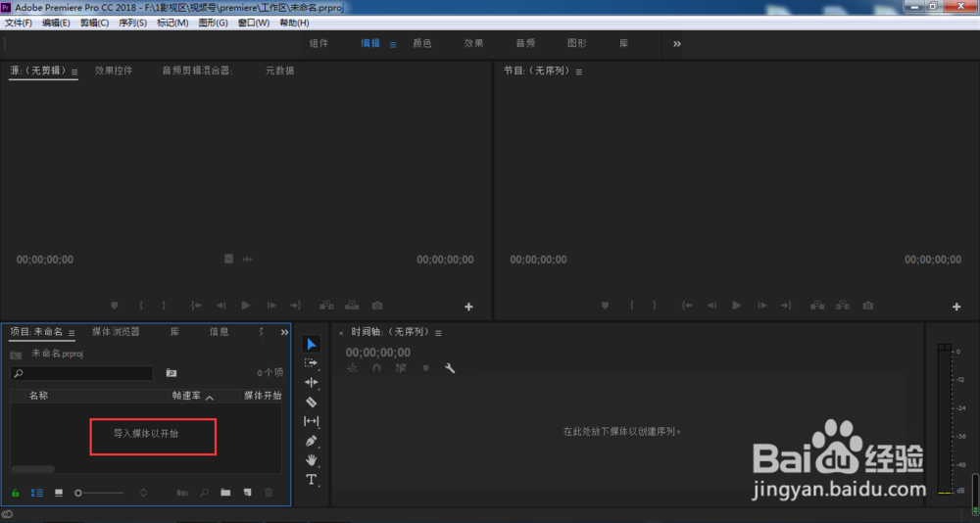The width and height of the screenshot is (980, 523).
Task: Click the Find magnifier icon at Project panel bottom
Action: pyautogui.click(x=204, y=493)
